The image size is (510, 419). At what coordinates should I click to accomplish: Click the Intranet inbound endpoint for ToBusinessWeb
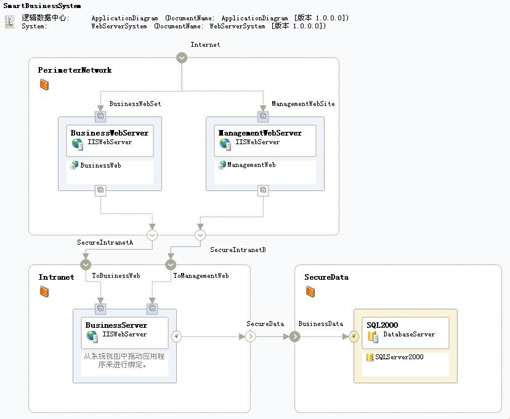(x=86, y=265)
